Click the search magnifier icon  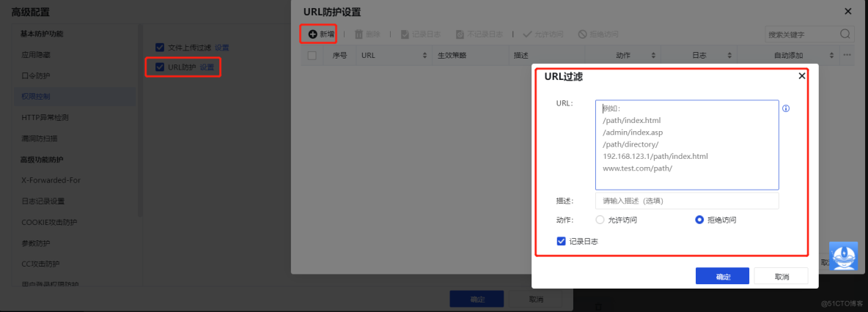point(845,34)
